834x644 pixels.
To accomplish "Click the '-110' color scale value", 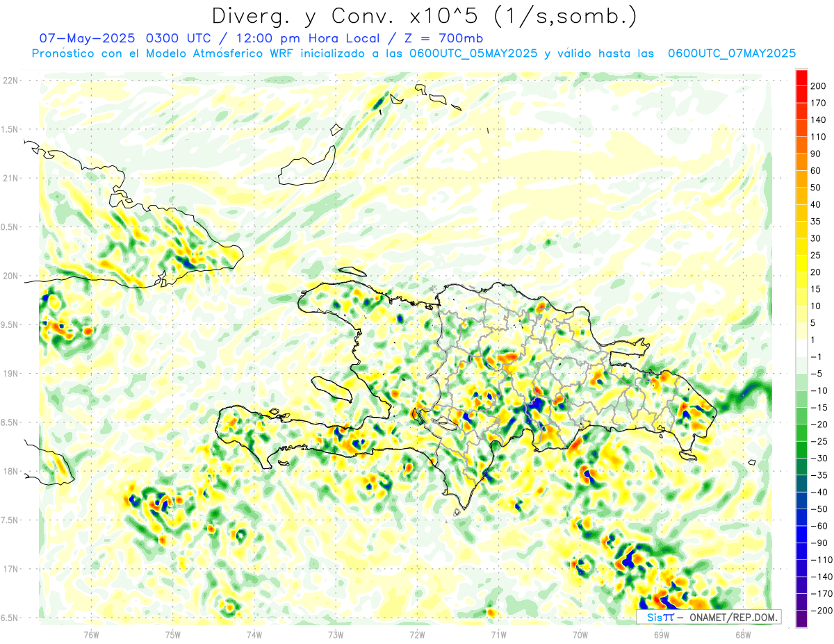I will click(821, 560).
